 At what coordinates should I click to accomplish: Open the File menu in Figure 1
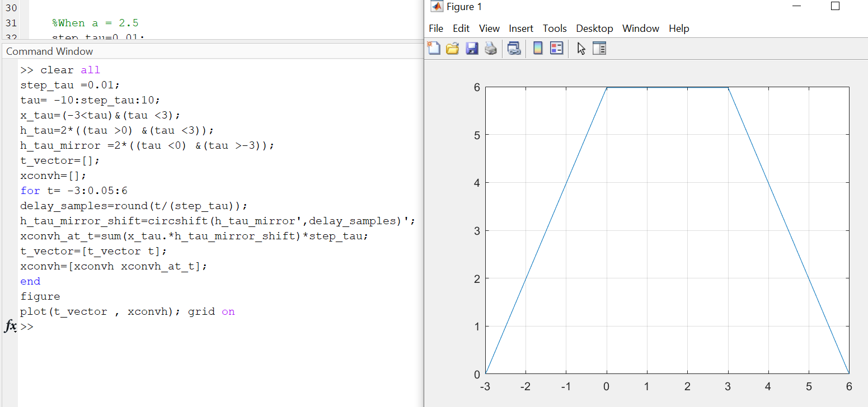click(436, 28)
